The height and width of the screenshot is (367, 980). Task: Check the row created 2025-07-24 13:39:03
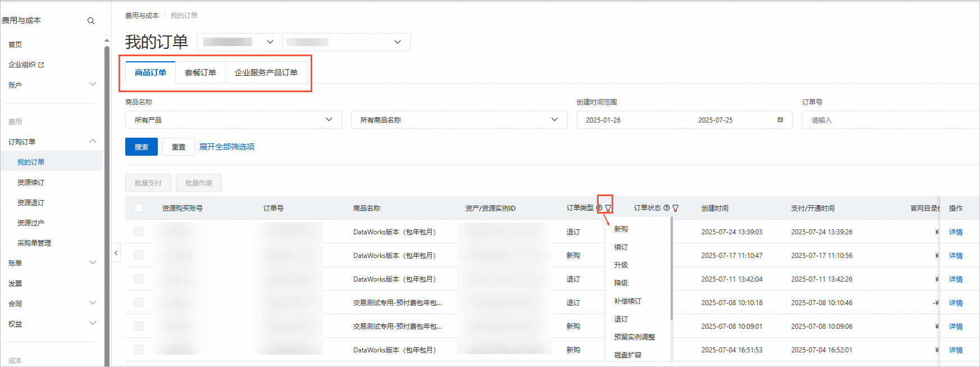[139, 232]
